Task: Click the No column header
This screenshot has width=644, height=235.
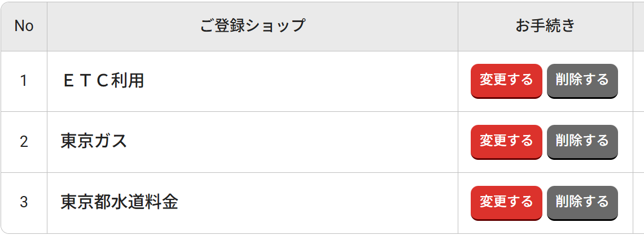Action: pos(24,26)
